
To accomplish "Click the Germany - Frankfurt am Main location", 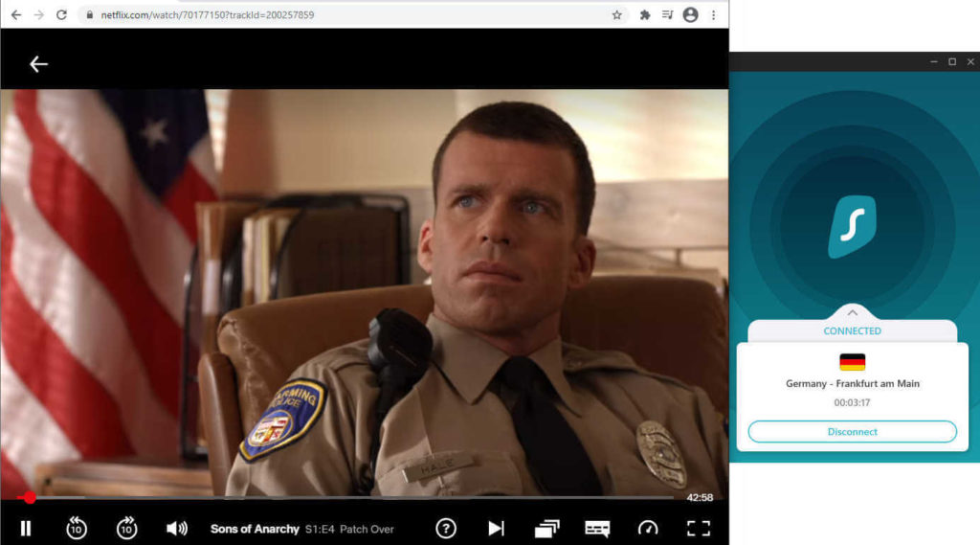I will point(852,383).
